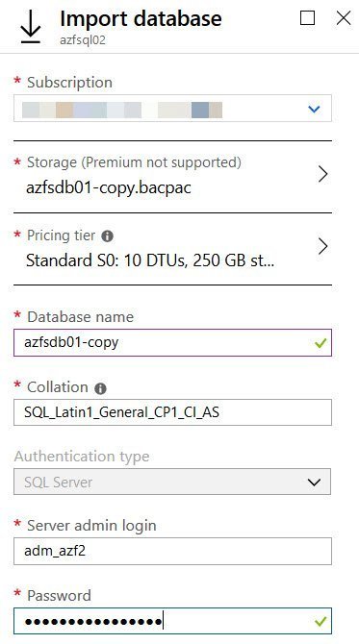The image size is (359, 644).
Task: Click the Password input field
Action: 172,621
